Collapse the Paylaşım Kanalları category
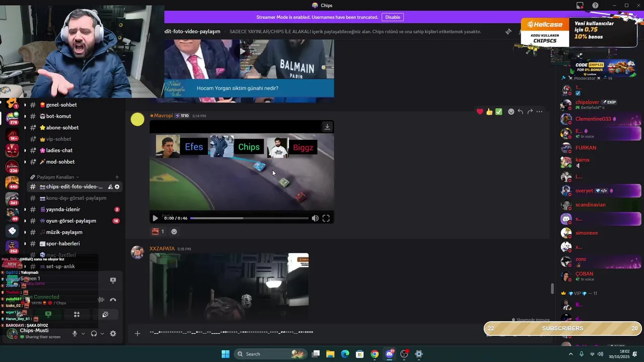The image size is (644, 362). (55, 177)
